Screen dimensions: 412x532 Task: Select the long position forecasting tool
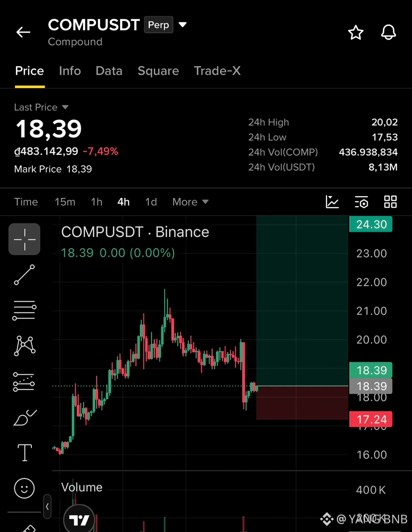coord(24,382)
